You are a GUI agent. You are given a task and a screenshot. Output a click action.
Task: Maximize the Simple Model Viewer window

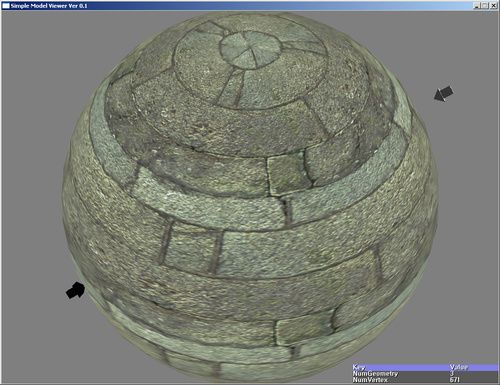click(x=485, y=6)
